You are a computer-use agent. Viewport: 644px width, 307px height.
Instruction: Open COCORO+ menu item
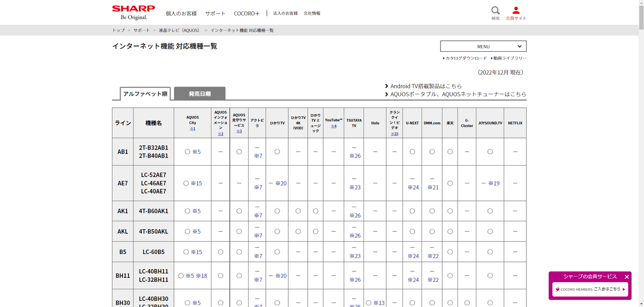point(247,13)
